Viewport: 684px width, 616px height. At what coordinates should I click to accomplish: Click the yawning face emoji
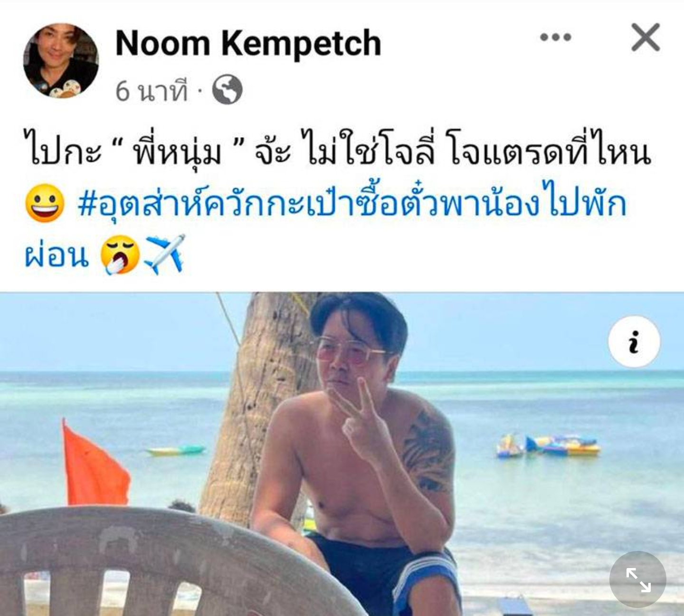click(x=120, y=256)
